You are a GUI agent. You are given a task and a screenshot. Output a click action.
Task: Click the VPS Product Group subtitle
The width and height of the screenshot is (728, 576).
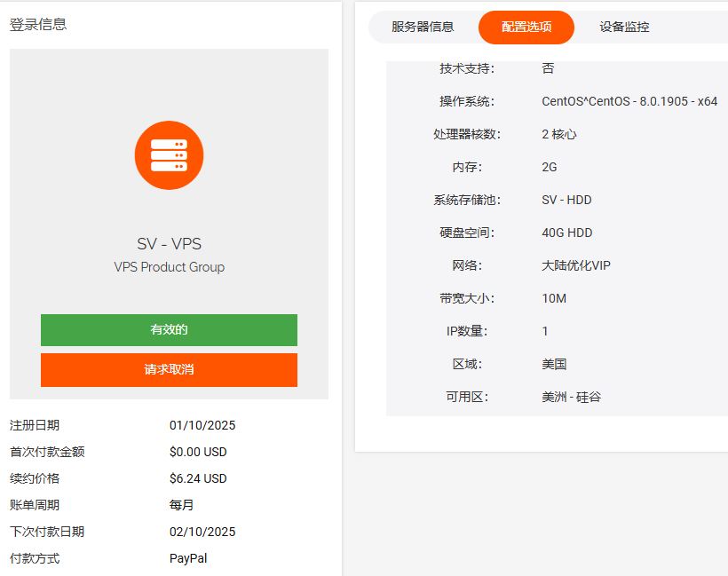[x=169, y=267]
